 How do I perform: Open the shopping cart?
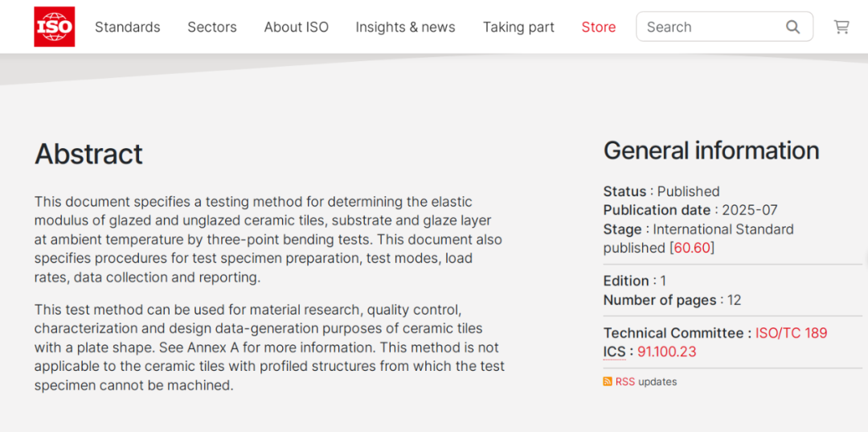coord(841,27)
